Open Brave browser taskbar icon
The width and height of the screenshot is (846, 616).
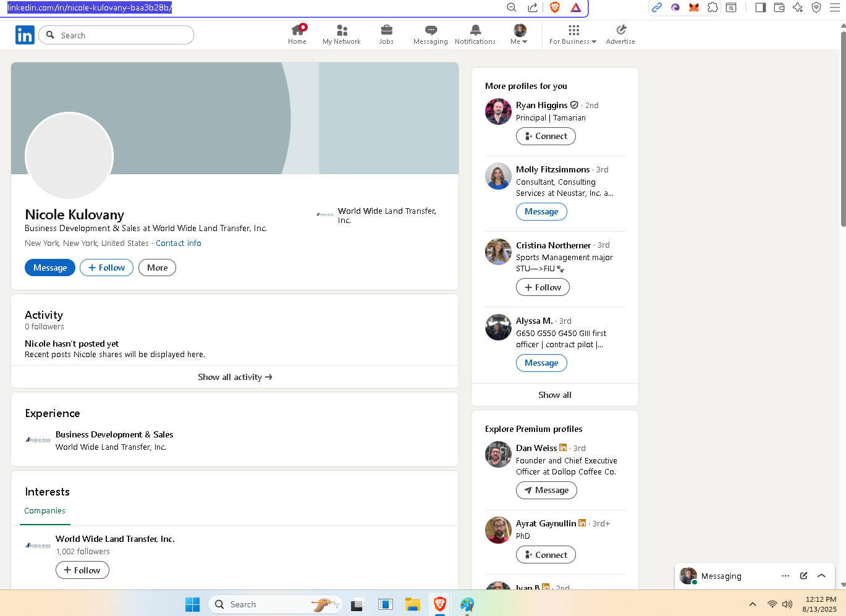point(440,604)
